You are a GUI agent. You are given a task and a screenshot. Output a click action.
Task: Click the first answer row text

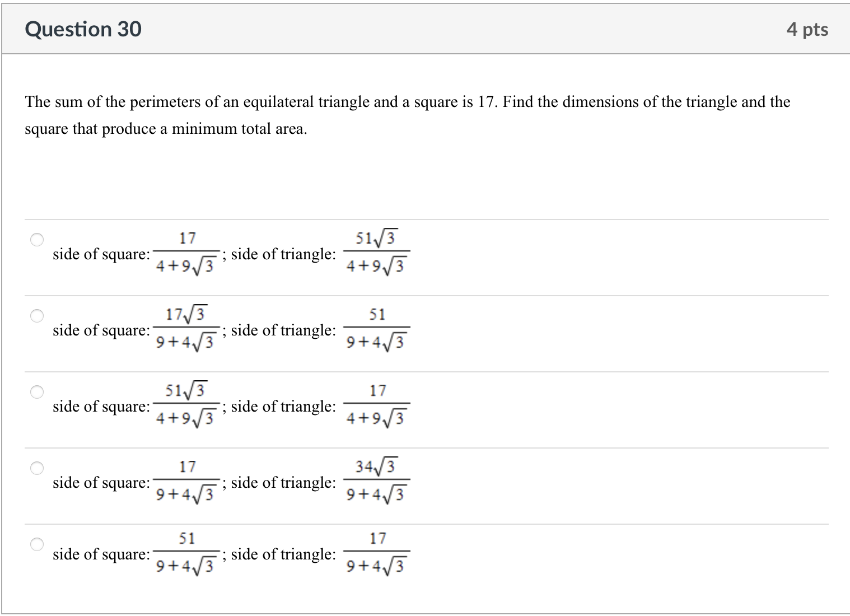click(x=100, y=254)
